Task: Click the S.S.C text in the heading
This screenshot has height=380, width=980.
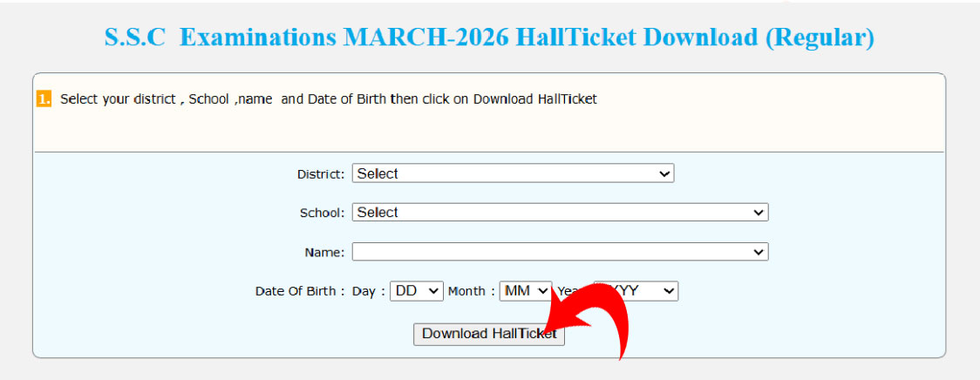Action: 134,38
